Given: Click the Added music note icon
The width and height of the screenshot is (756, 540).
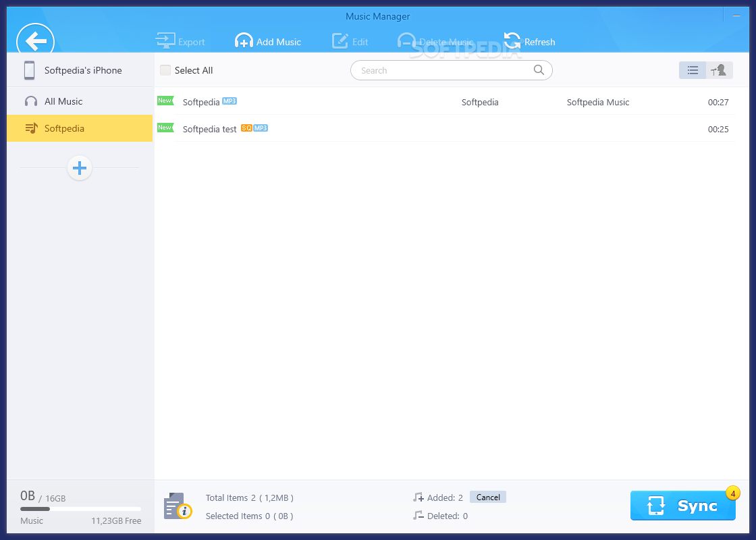Looking at the screenshot, I should (x=418, y=497).
